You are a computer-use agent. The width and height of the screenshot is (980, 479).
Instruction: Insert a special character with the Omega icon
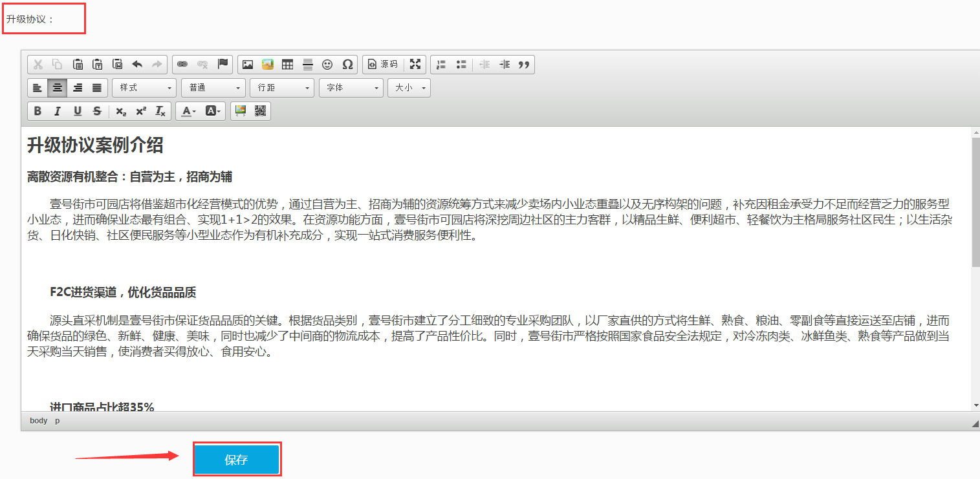pyautogui.click(x=347, y=64)
